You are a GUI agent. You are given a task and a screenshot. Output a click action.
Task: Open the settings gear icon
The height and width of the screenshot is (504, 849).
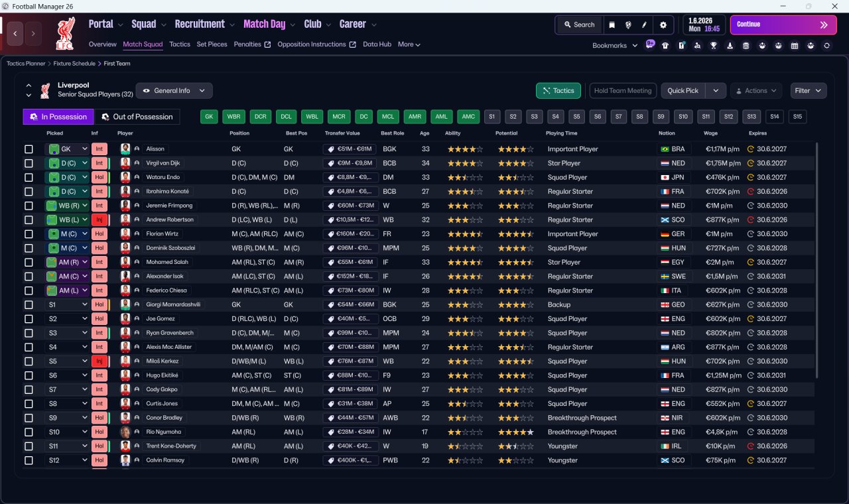point(663,25)
